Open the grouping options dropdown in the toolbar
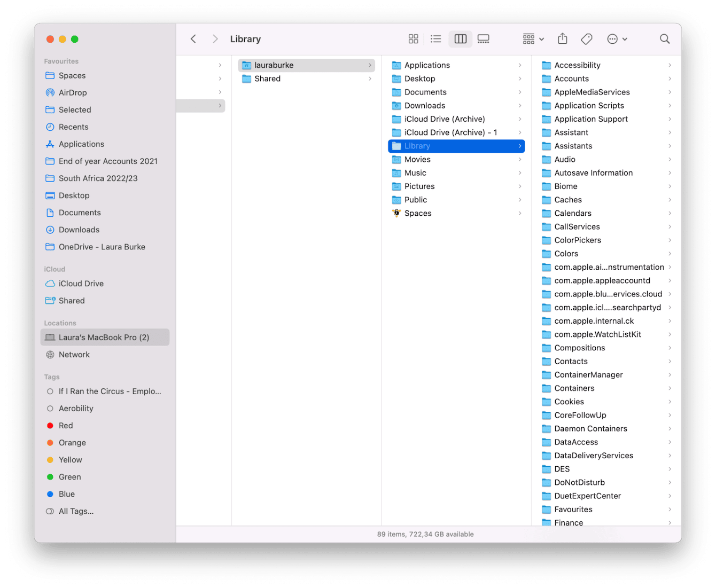The image size is (716, 588). point(533,38)
